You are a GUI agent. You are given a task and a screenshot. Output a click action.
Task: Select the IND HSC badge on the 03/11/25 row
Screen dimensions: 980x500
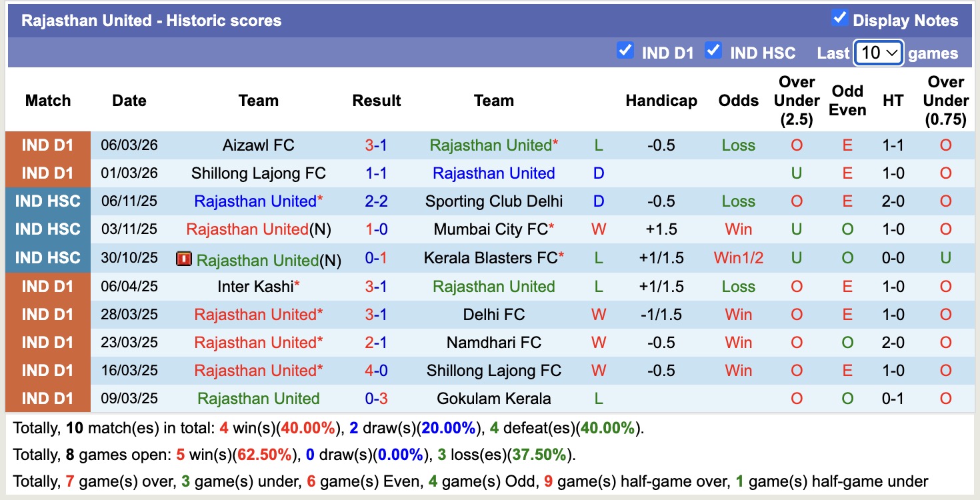coord(47,229)
